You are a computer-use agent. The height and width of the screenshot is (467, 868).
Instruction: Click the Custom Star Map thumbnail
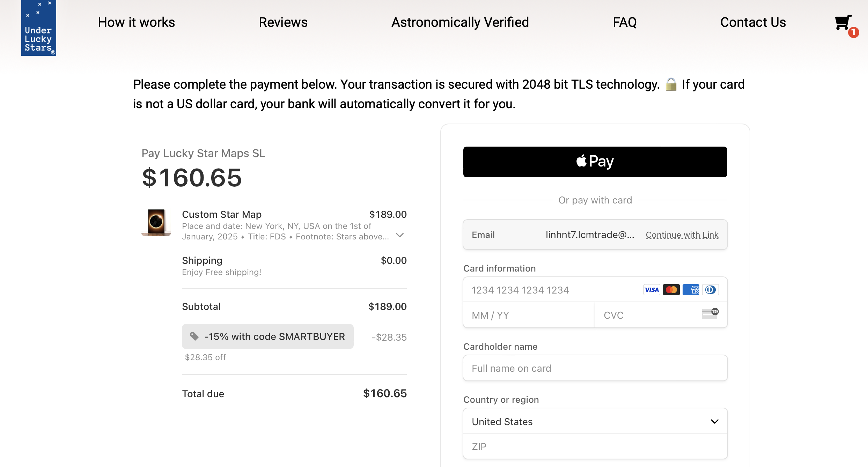[156, 222]
